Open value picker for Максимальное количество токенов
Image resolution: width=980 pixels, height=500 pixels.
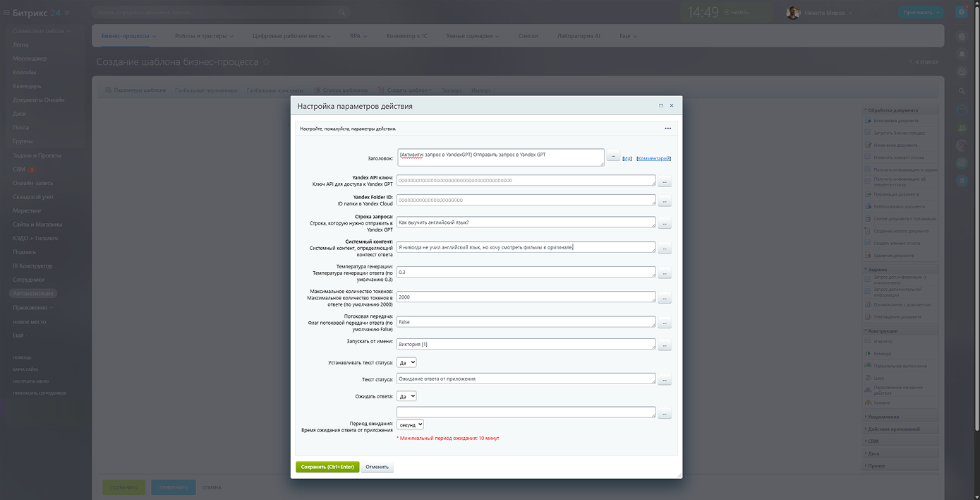tap(665, 299)
